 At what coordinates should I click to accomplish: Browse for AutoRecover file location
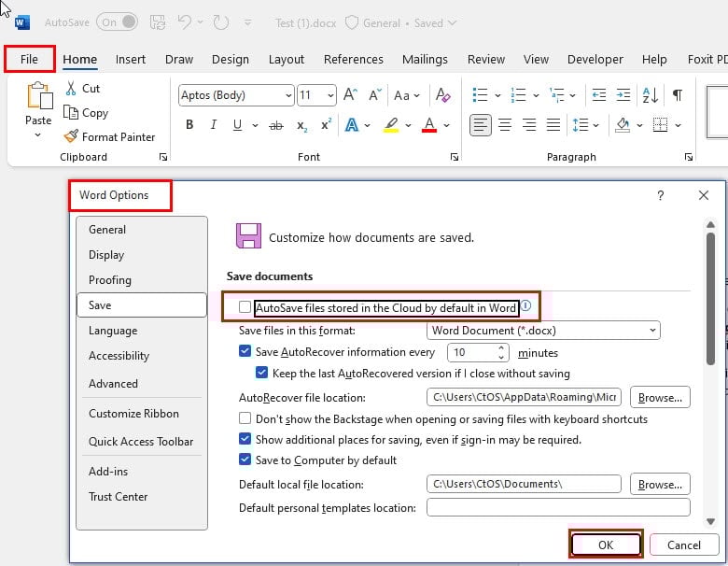(x=660, y=397)
